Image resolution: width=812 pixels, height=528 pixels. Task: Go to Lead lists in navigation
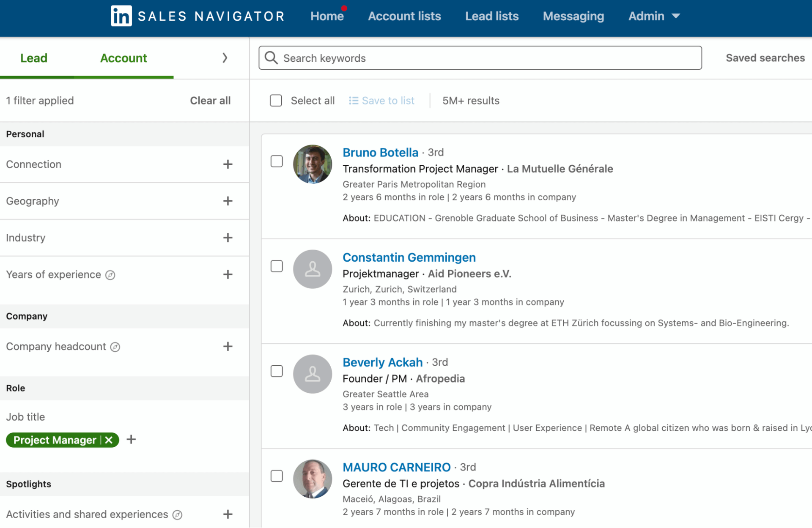tap(491, 16)
